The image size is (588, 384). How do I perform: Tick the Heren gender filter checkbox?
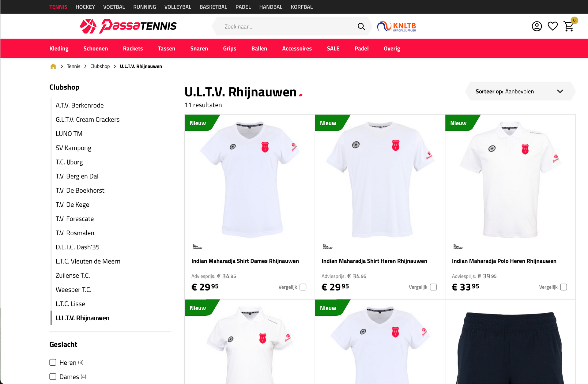pyautogui.click(x=53, y=363)
